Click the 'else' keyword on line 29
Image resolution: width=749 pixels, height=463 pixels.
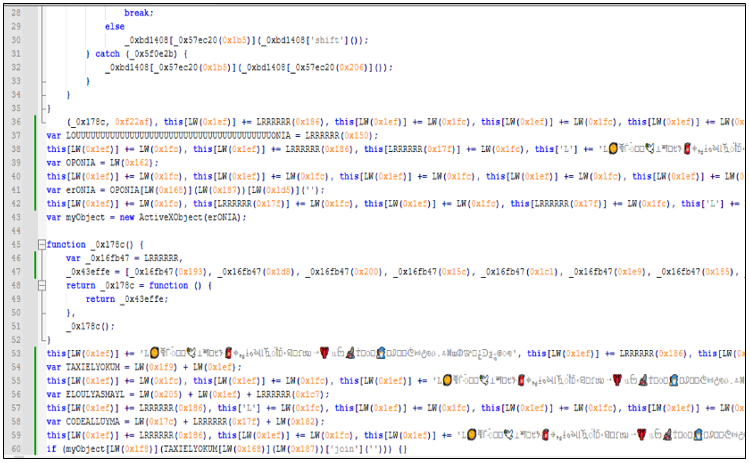[x=115, y=26]
